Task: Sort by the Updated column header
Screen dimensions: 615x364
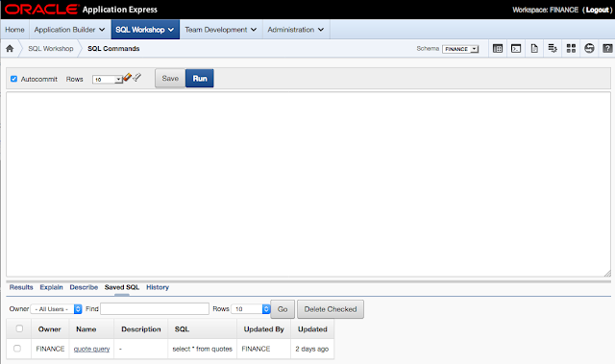Action: (312, 329)
